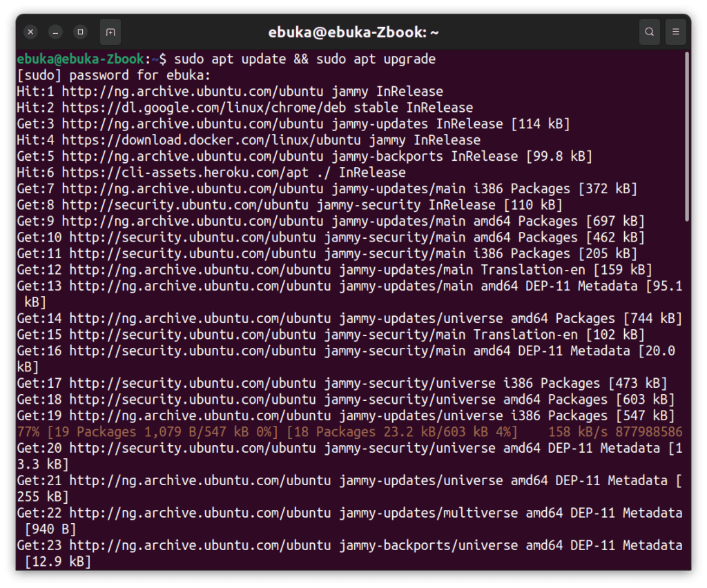Open the terminal hamburger menu
Image resolution: width=707 pixels, height=588 pixels.
point(675,32)
